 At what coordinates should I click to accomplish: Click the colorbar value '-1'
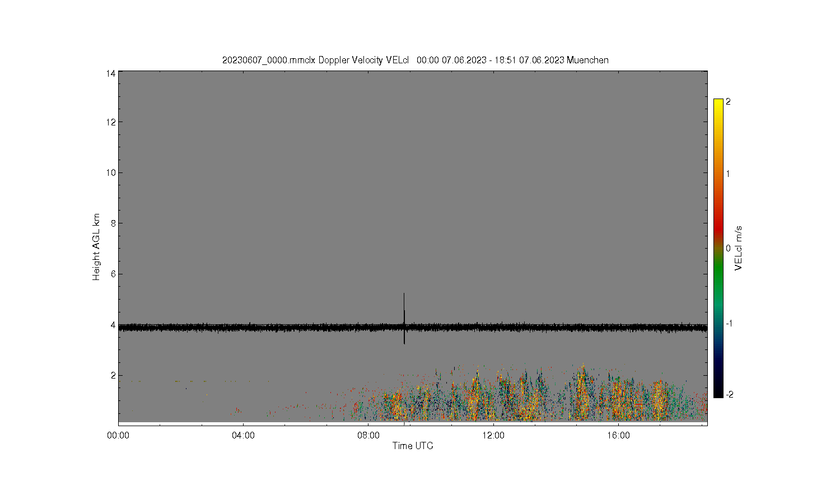pos(729,323)
